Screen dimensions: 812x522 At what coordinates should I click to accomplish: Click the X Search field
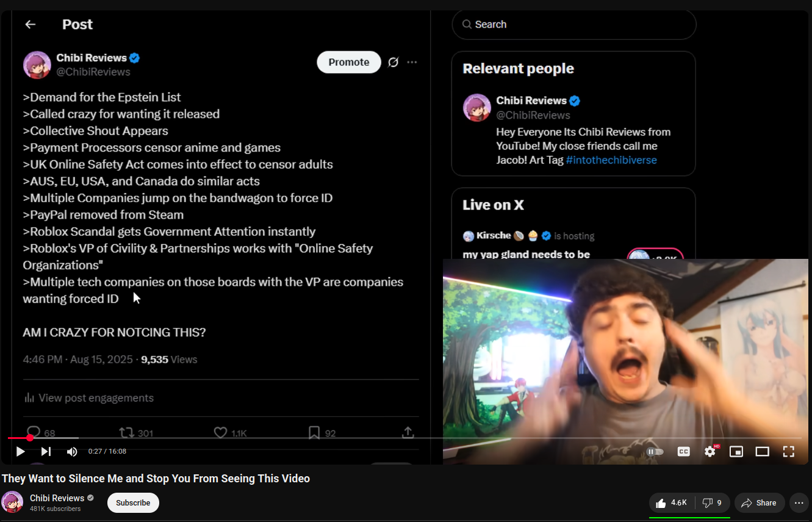[x=574, y=24]
